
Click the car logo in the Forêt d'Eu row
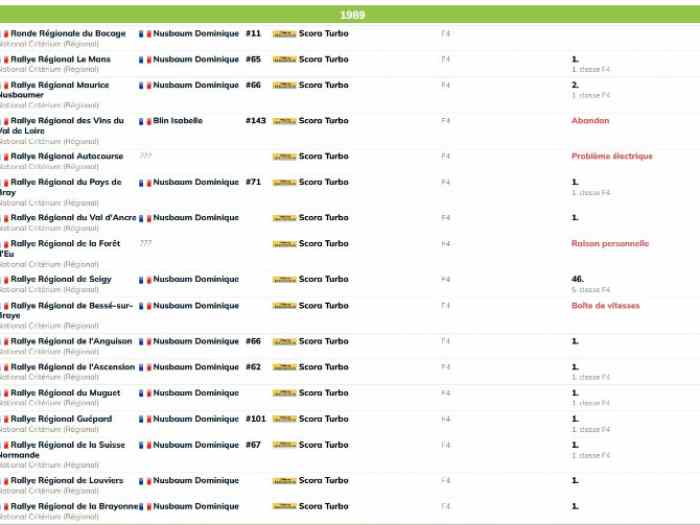pyautogui.click(x=284, y=244)
